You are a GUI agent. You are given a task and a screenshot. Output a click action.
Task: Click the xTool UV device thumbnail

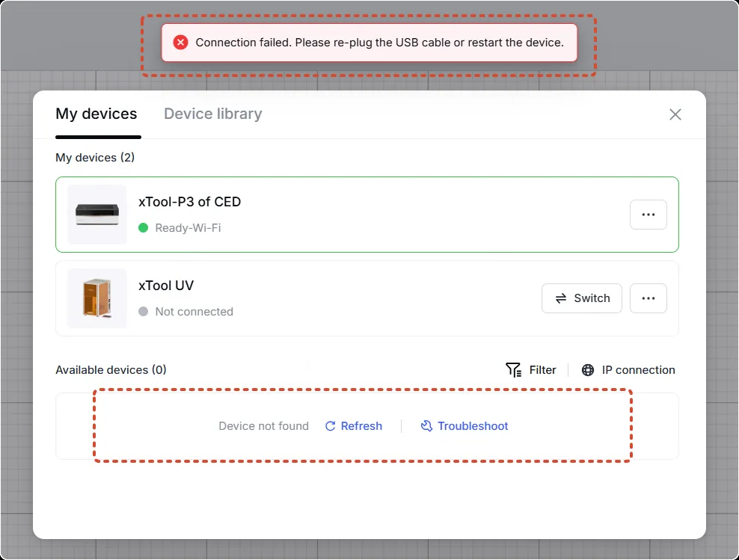pyautogui.click(x=97, y=298)
